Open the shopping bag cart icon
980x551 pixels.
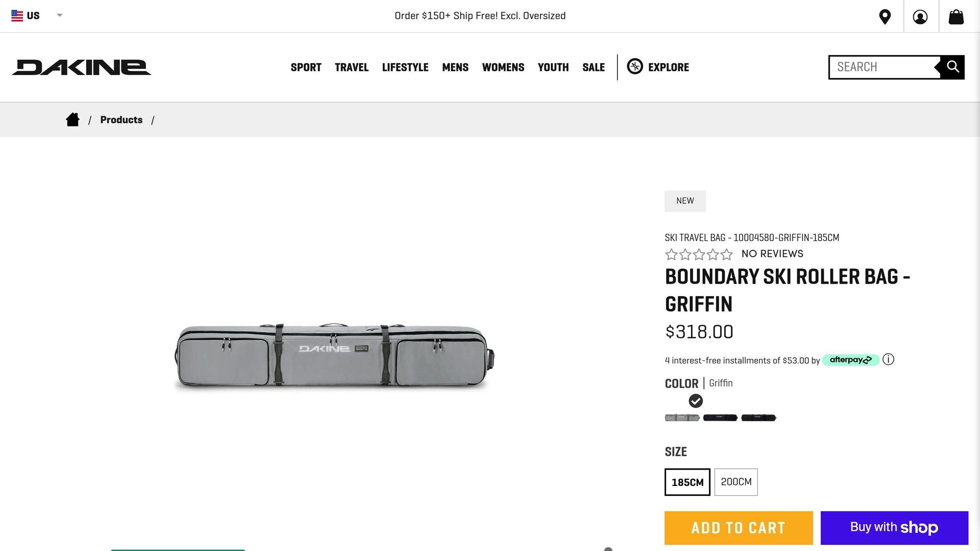956,17
